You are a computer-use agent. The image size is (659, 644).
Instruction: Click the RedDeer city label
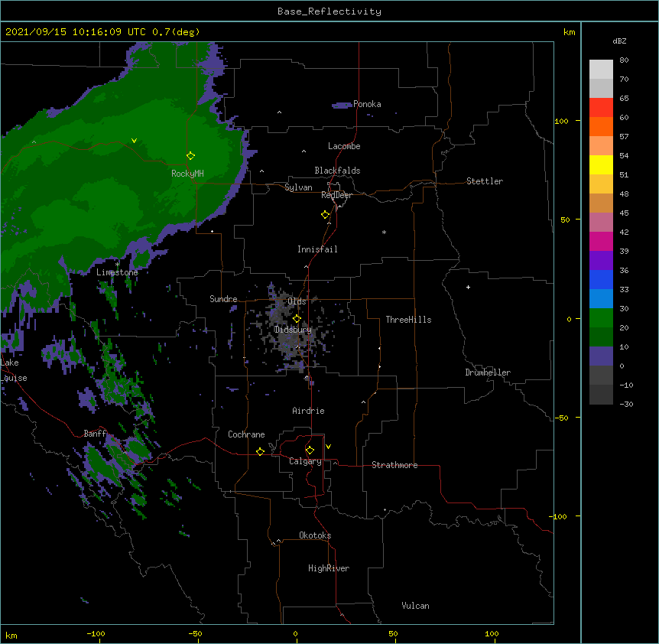pyautogui.click(x=336, y=195)
